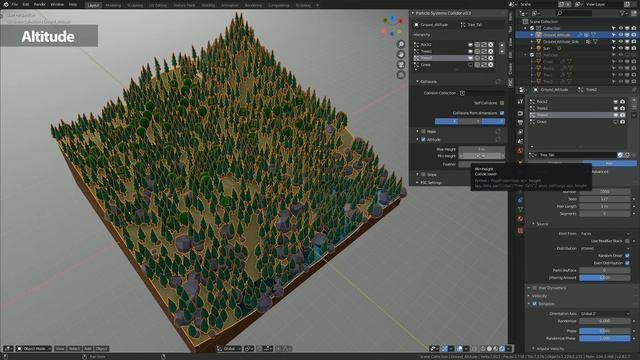Open the Render menu
This screenshot has height=360, width=640.
40,4
